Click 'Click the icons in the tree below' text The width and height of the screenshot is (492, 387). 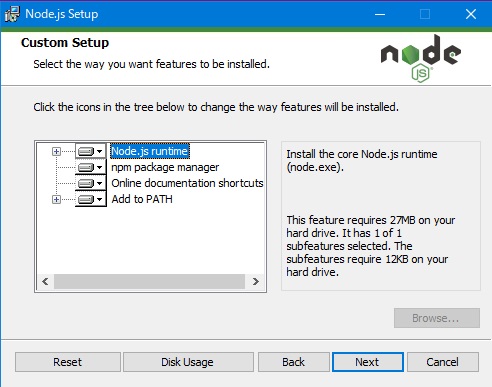(216, 107)
